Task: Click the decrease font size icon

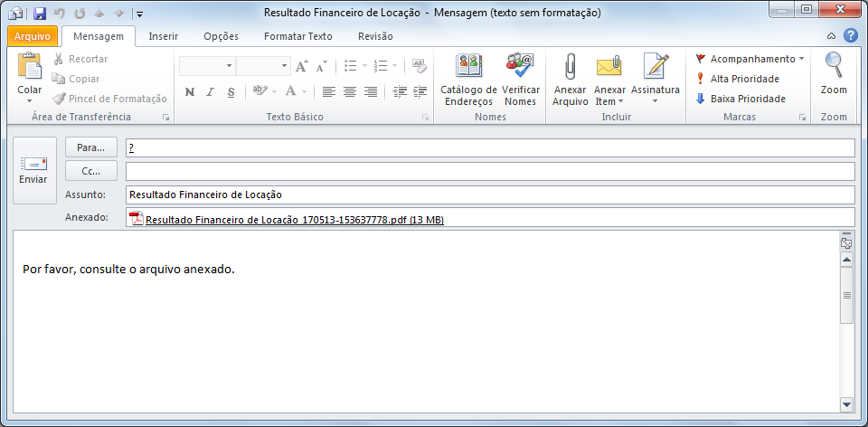Action: (x=322, y=66)
